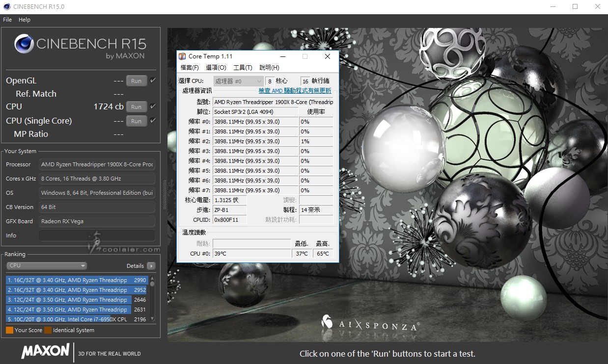Click the 型號 model field in Core Temp
Image resolution: width=608 pixels, height=364 pixels.
273,102
